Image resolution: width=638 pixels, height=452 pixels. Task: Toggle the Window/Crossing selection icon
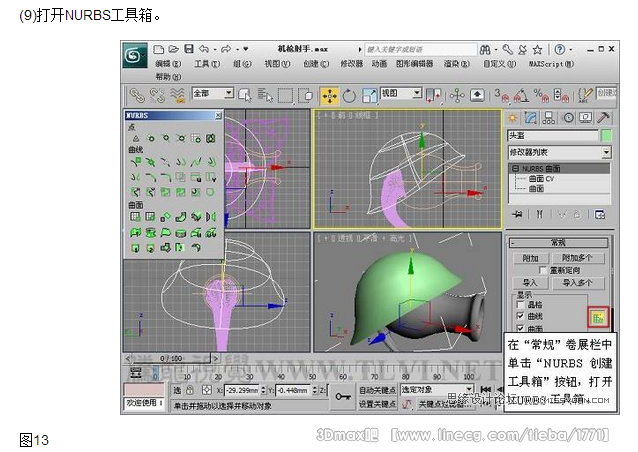point(305,96)
